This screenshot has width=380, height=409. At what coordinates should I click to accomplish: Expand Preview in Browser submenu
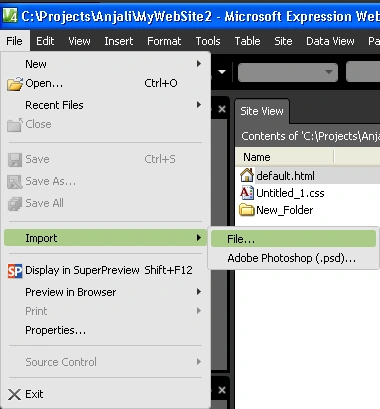[x=105, y=292]
